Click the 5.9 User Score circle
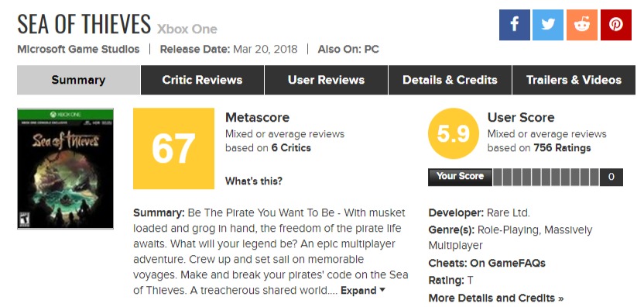The width and height of the screenshot is (644, 307). click(454, 133)
